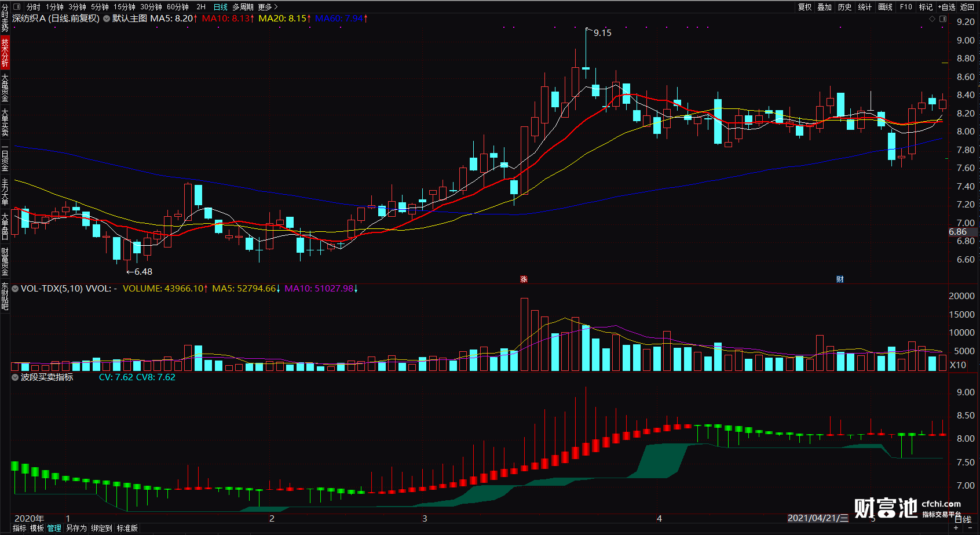This screenshot has width=980, height=535.
Task: Switch to 3分钟 period tab
Action: 77,7
